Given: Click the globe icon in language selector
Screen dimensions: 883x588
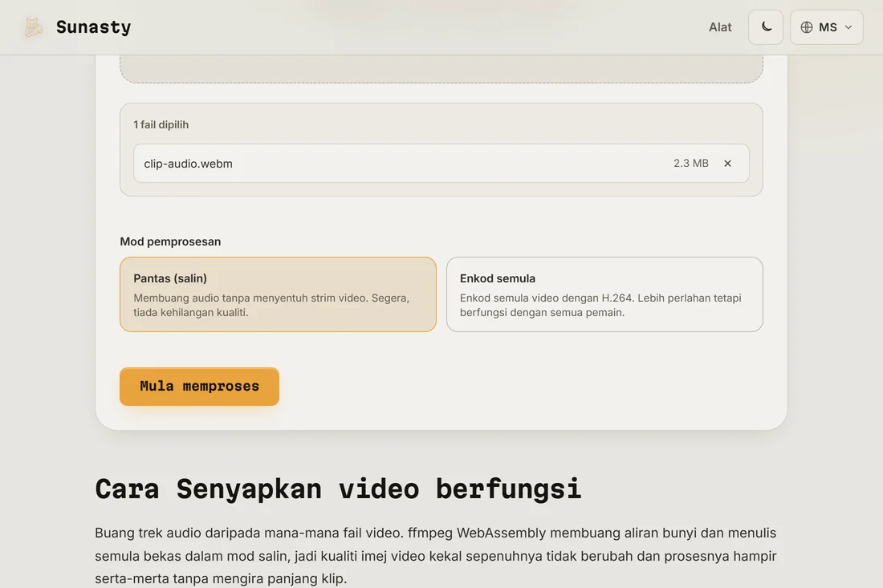Looking at the screenshot, I should (807, 27).
